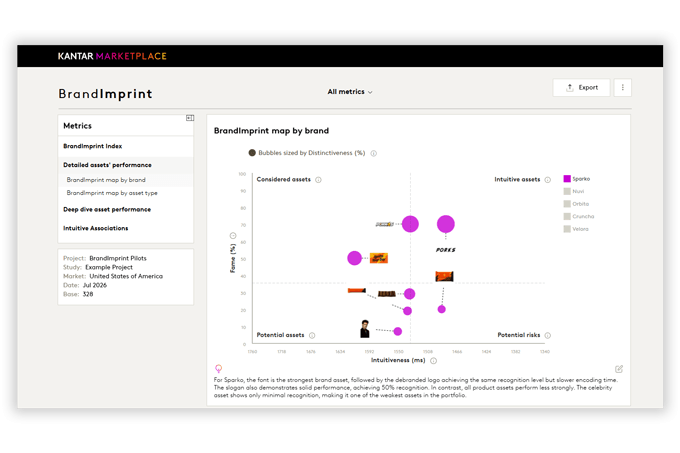Viewport: 680px width, 453px height.
Task: Click the bubble connected to celebrity image
Action: 398,332
